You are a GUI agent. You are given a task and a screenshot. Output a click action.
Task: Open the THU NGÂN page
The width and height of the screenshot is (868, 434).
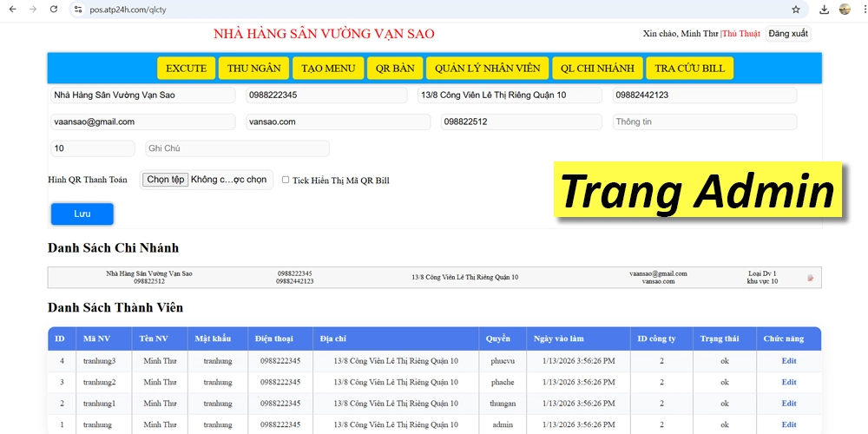(x=253, y=68)
